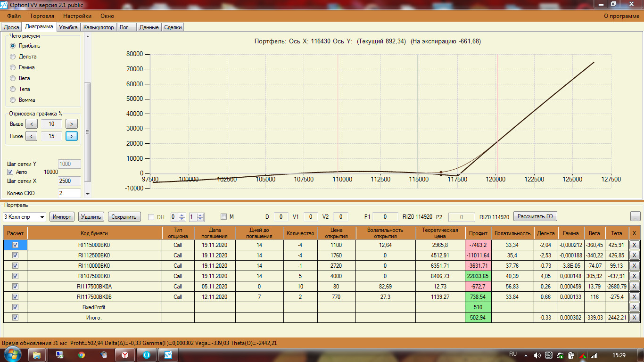Image resolution: width=644 pixels, height=362 pixels.
Task: Remove the RI107500BK0 row with X
Action: click(634, 276)
